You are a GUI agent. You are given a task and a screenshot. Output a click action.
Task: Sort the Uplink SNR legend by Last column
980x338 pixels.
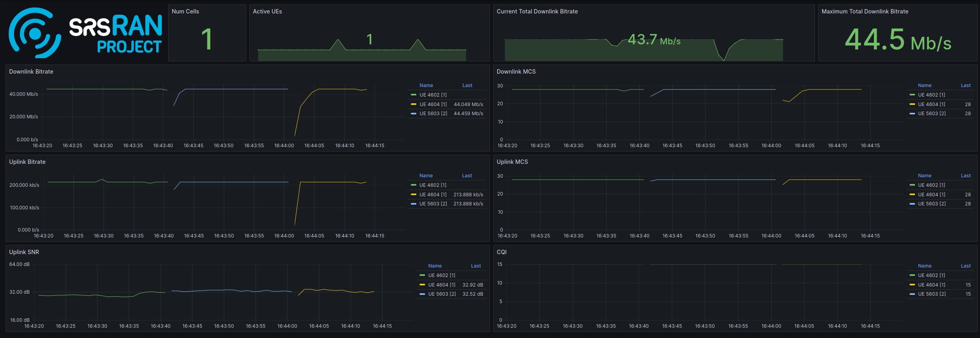[x=476, y=266]
